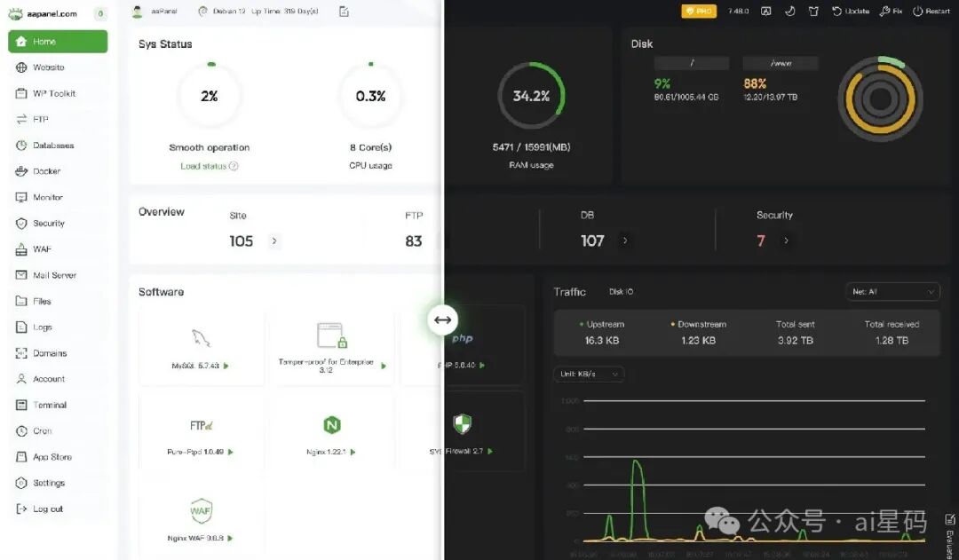
Task: Click the light/dark comparison slider handle
Action: [x=443, y=319]
